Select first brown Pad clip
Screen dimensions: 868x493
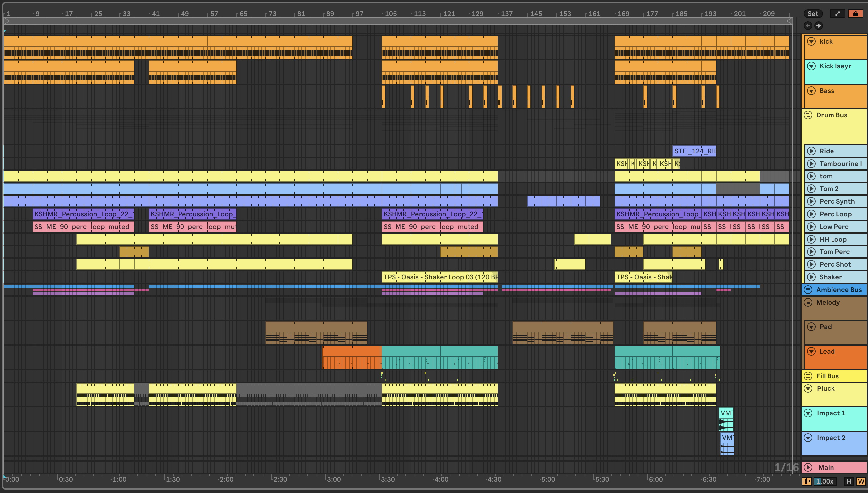316,333
